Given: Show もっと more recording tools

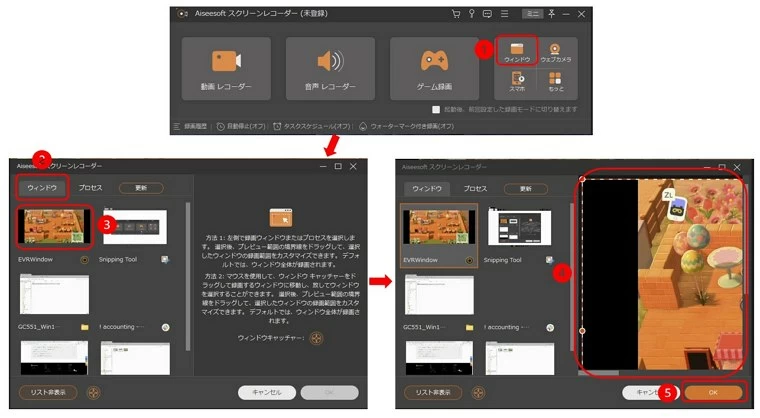Looking at the screenshot, I should (556, 85).
